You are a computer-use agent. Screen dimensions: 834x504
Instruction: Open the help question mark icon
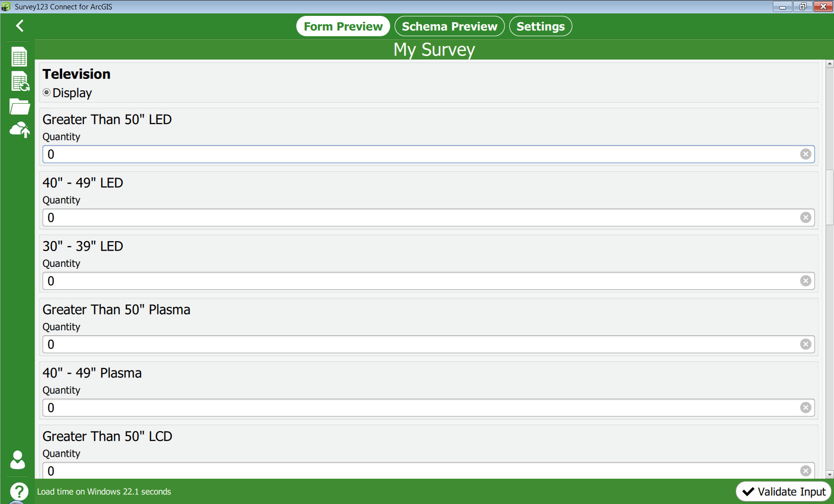(x=19, y=492)
